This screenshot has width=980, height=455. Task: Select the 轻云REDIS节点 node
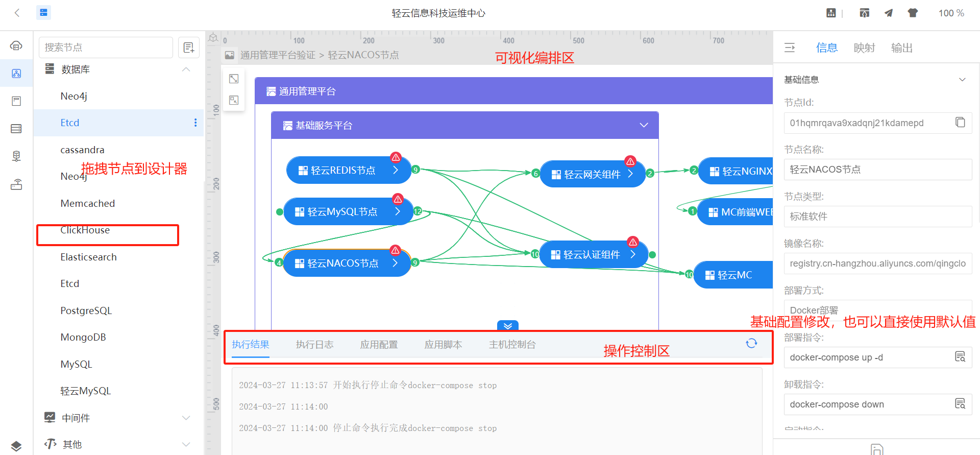coord(349,170)
